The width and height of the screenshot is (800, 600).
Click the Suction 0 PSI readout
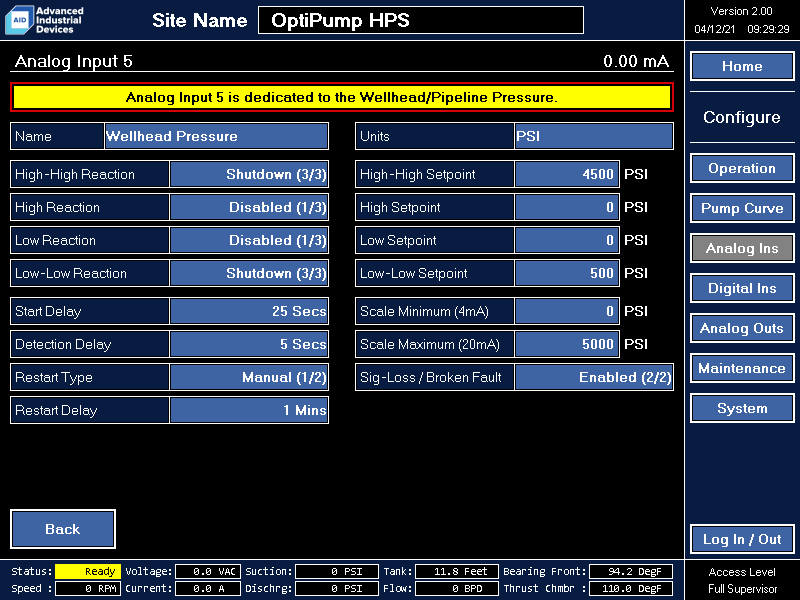coord(337,571)
